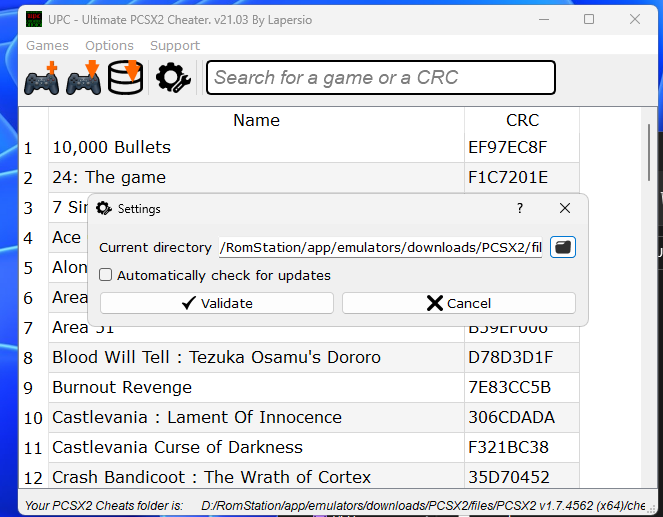Open the Options menu
Screen dimensions: 663x517
(x=109, y=45)
